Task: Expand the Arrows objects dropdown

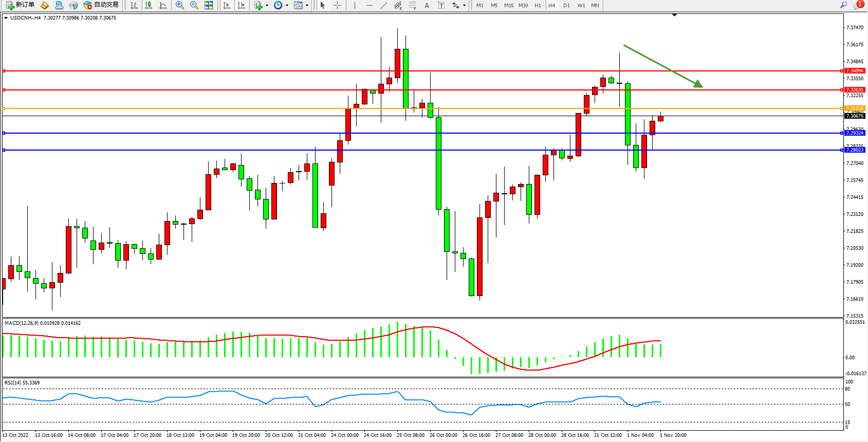Action: pos(464,6)
